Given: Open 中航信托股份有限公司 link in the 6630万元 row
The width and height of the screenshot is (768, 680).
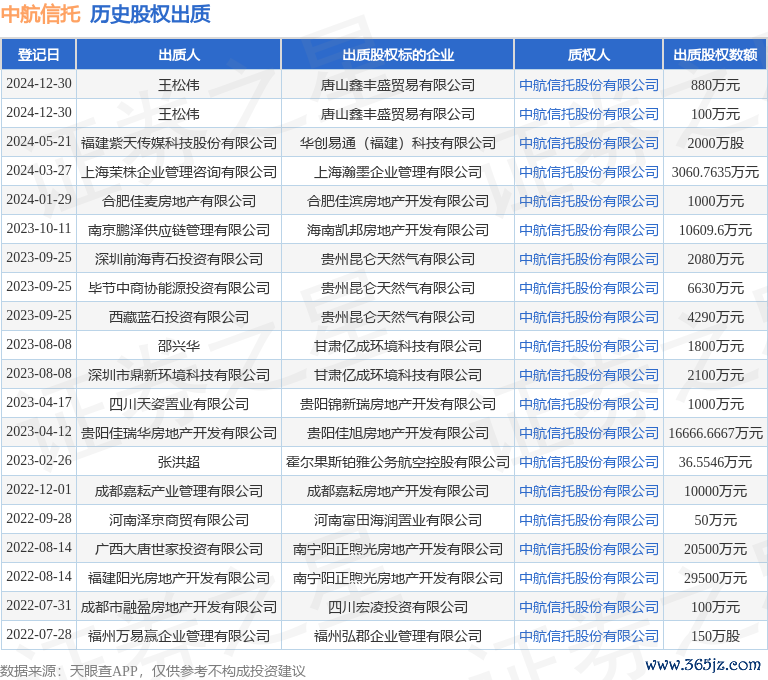Looking at the screenshot, I should pyautogui.click(x=589, y=288).
